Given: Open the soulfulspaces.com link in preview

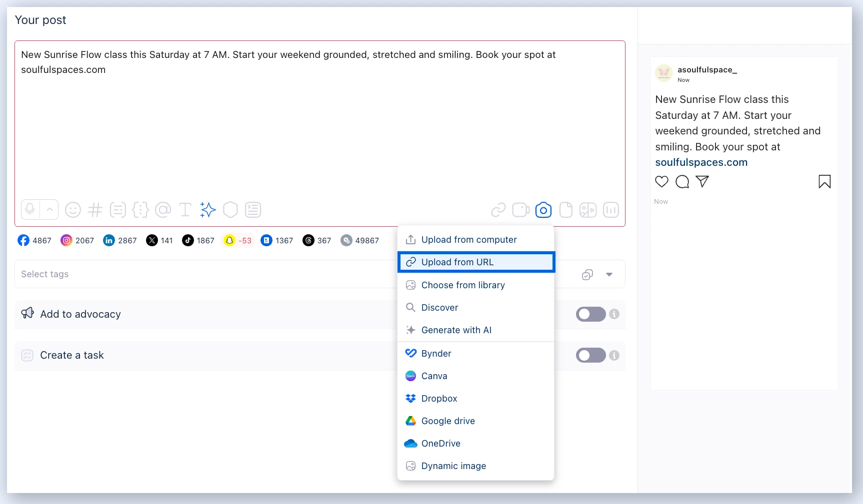Looking at the screenshot, I should 701,162.
